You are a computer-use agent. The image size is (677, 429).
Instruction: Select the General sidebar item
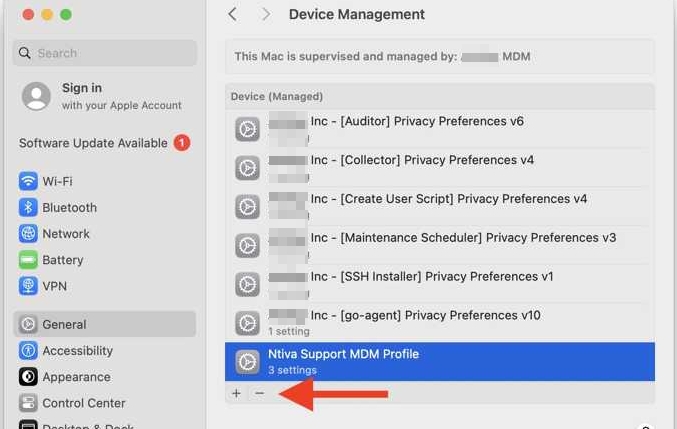pos(104,324)
